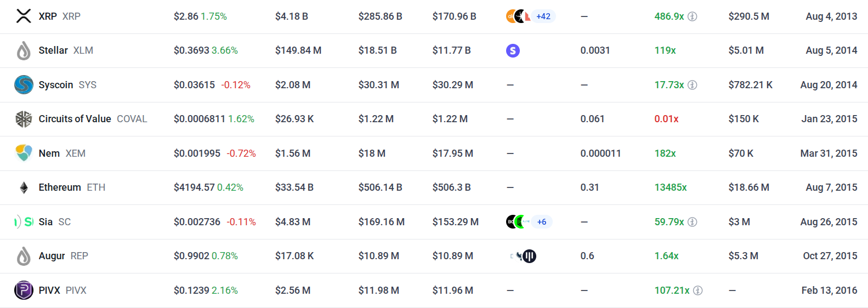Expand the +42 more funds badge for XRP
Image resolution: width=868 pixels, height=308 pixels.
point(543,16)
